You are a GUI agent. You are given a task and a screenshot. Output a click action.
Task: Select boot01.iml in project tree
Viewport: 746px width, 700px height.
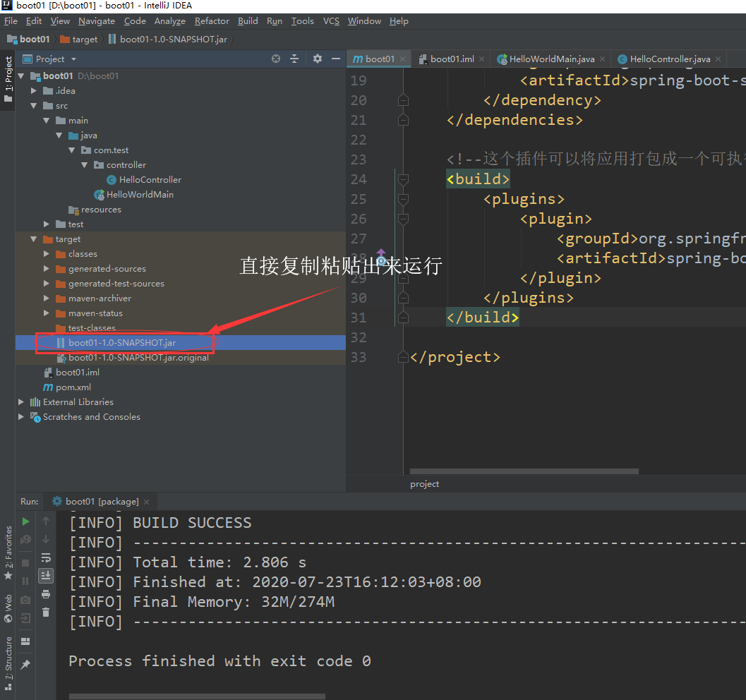pyautogui.click(x=71, y=373)
